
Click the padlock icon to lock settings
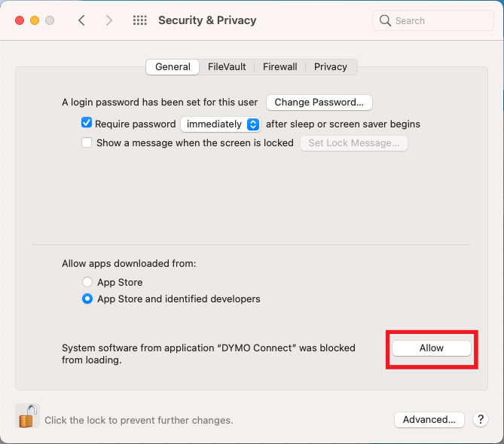coord(27,415)
